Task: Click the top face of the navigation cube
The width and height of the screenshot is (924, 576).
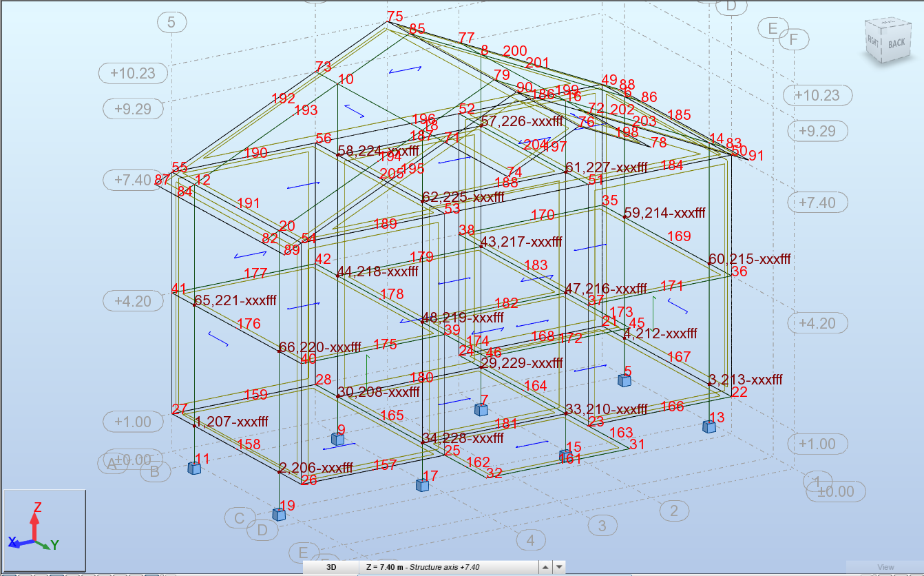Action: point(888,23)
